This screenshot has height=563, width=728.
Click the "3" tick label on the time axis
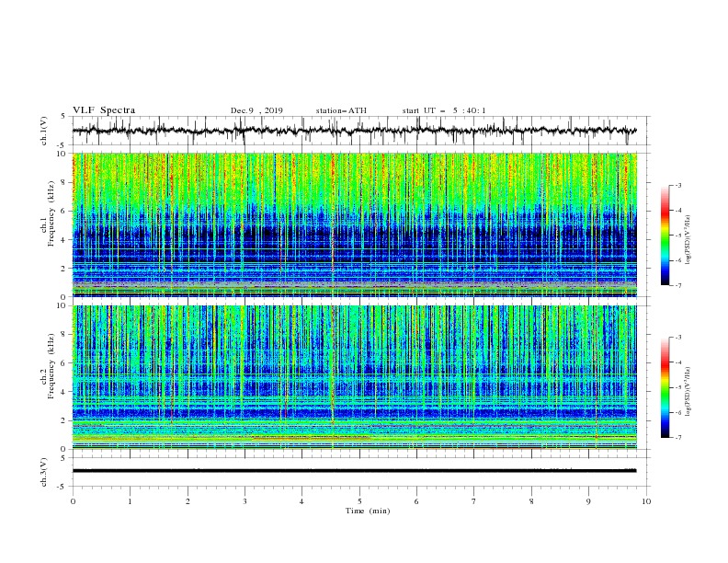pos(245,501)
